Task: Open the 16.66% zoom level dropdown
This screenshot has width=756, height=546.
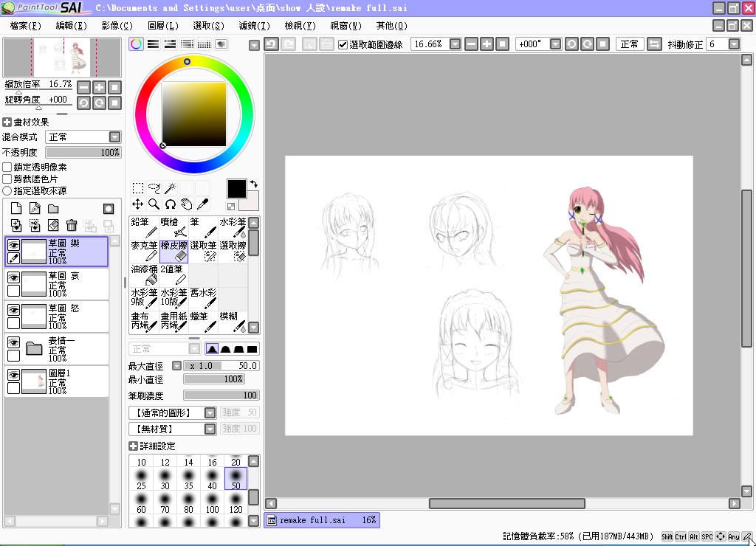Action: pyautogui.click(x=455, y=44)
